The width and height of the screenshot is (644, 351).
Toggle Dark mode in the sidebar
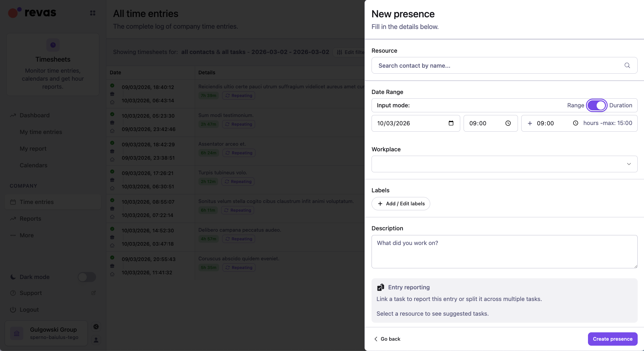pos(87,277)
